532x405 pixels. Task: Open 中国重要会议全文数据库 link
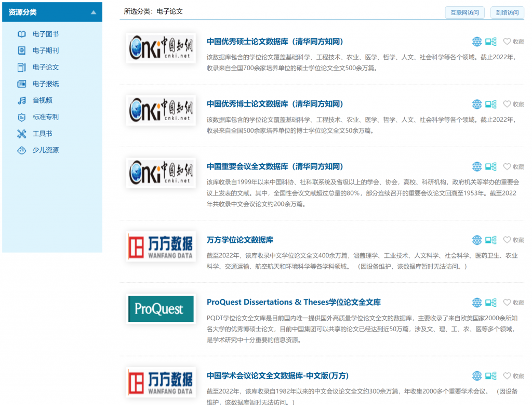coord(275,166)
